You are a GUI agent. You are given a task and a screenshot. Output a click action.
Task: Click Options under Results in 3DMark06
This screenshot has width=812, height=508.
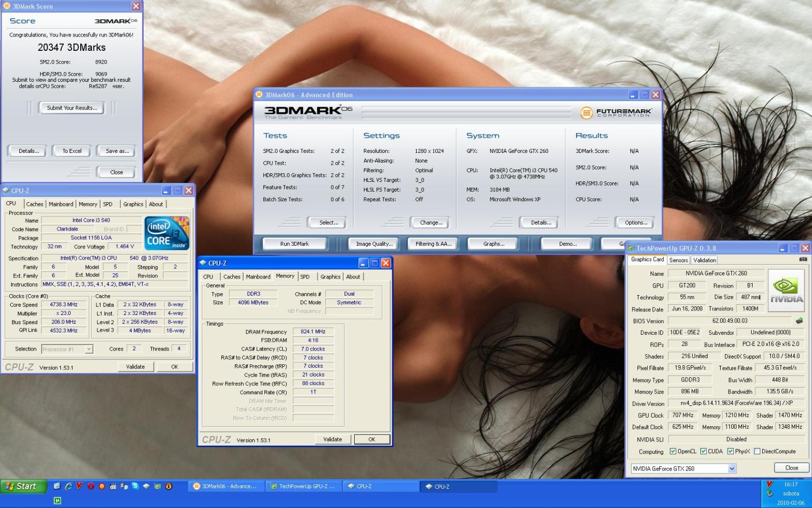tap(635, 223)
